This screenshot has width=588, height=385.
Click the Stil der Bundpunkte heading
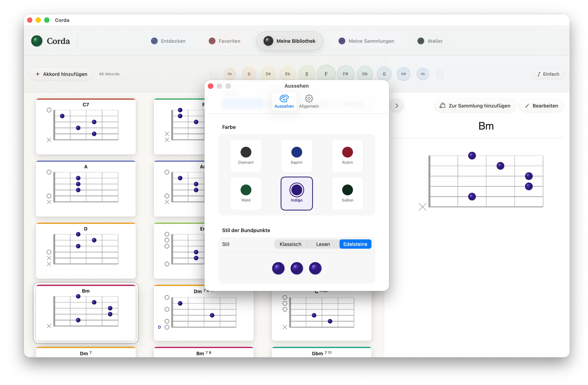pyautogui.click(x=246, y=230)
